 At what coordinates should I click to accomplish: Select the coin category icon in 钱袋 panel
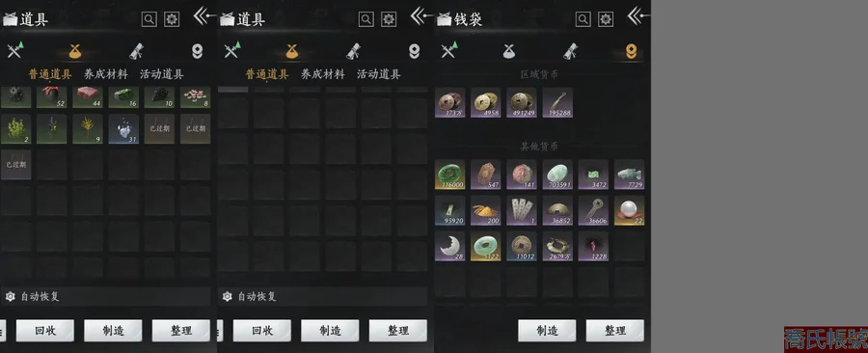click(x=631, y=51)
